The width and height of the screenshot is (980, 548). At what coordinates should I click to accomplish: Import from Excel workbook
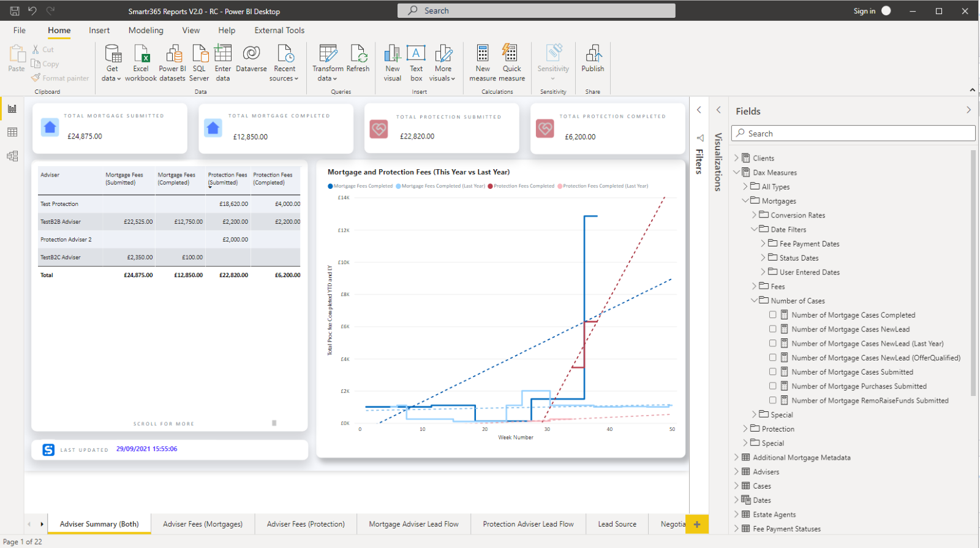pyautogui.click(x=141, y=63)
